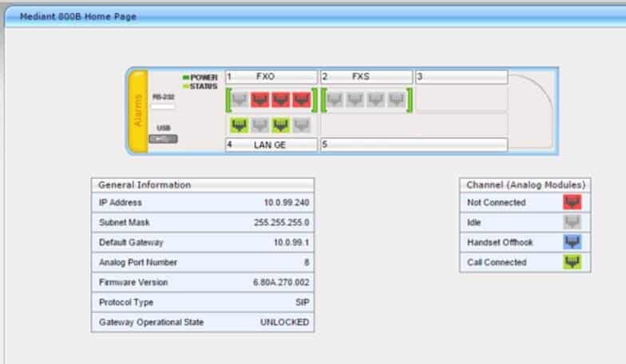Open the yellow Alarms panel
Screen dimensions: 626x364
pos(138,111)
